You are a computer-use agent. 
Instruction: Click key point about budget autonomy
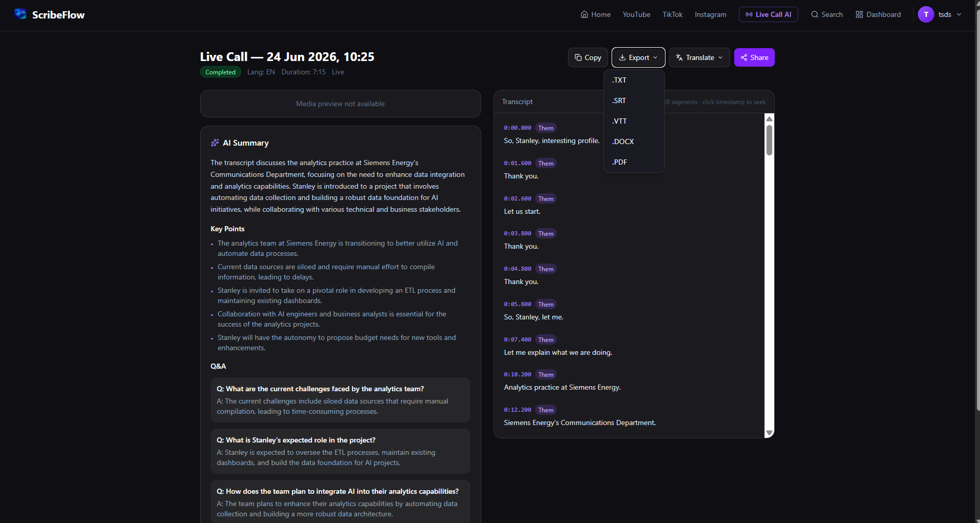click(x=337, y=343)
